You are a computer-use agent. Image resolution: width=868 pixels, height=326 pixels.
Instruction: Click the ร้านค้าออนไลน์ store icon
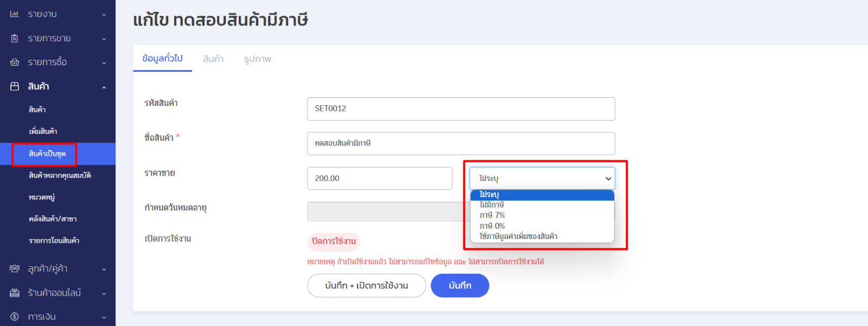coord(15,293)
